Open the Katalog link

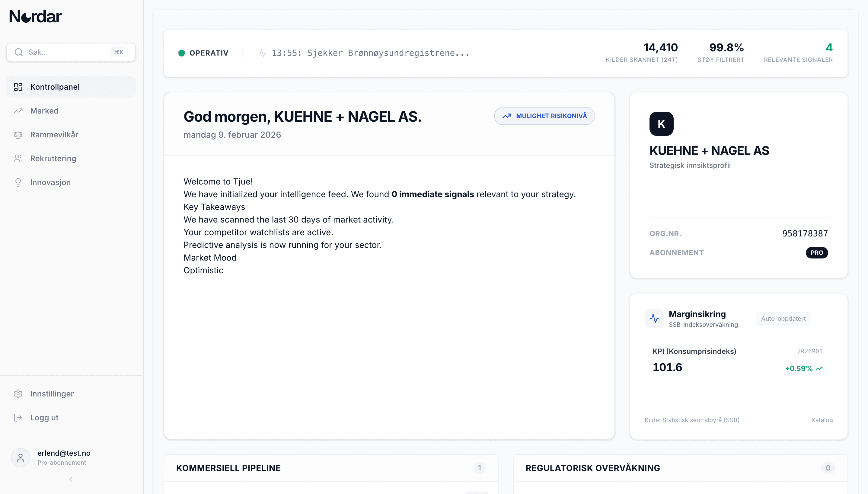pyautogui.click(x=822, y=420)
